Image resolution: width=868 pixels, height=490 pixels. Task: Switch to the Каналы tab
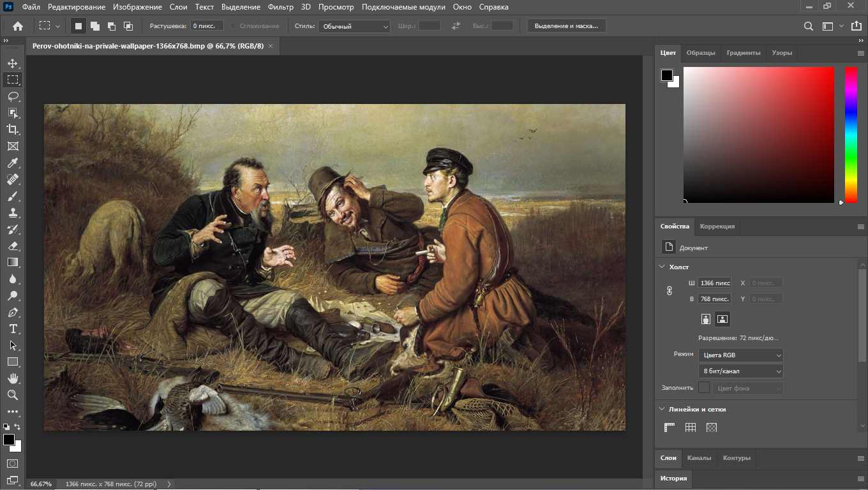pyautogui.click(x=700, y=458)
